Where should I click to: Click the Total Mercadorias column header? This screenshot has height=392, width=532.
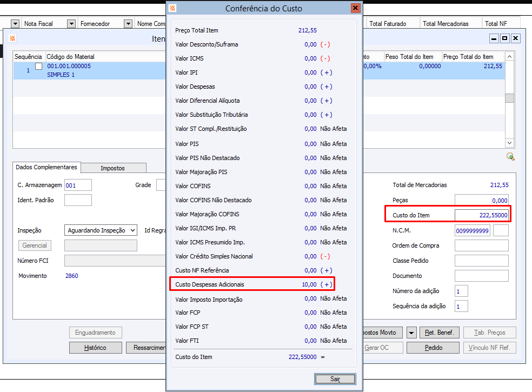tap(450, 24)
